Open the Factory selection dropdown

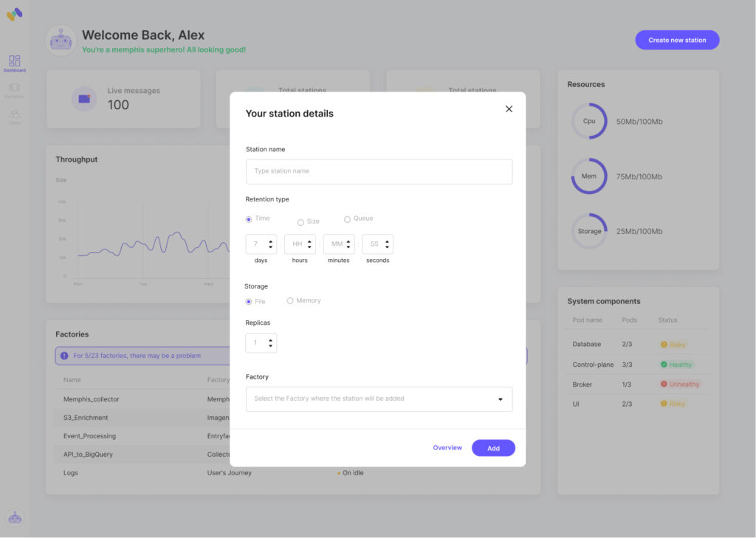click(x=379, y=399)
